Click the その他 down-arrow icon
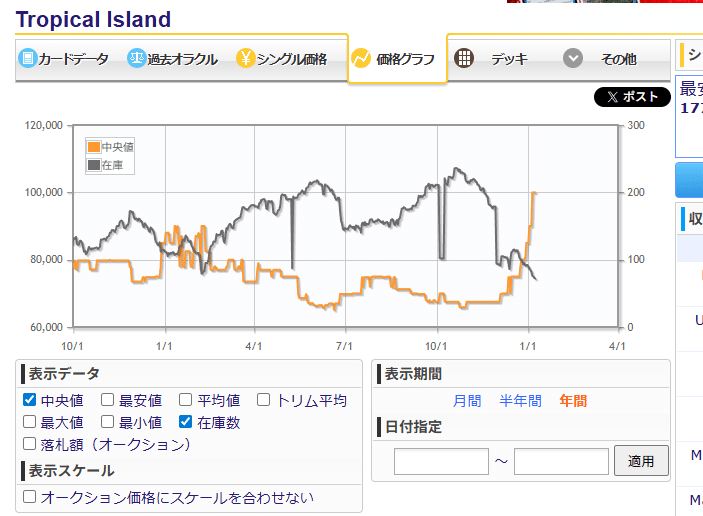Viewport: 703px width, 516px height. click(573, 58)
